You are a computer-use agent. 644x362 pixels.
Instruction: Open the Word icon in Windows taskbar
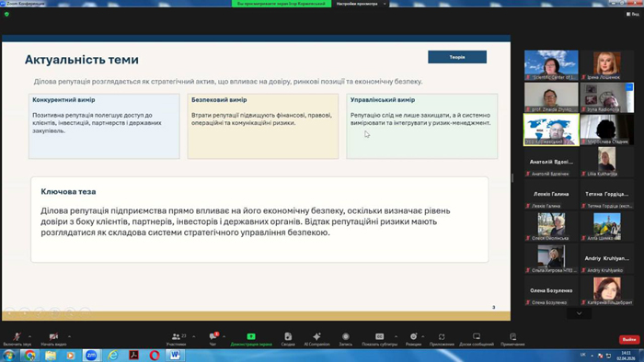coord(175,355)
